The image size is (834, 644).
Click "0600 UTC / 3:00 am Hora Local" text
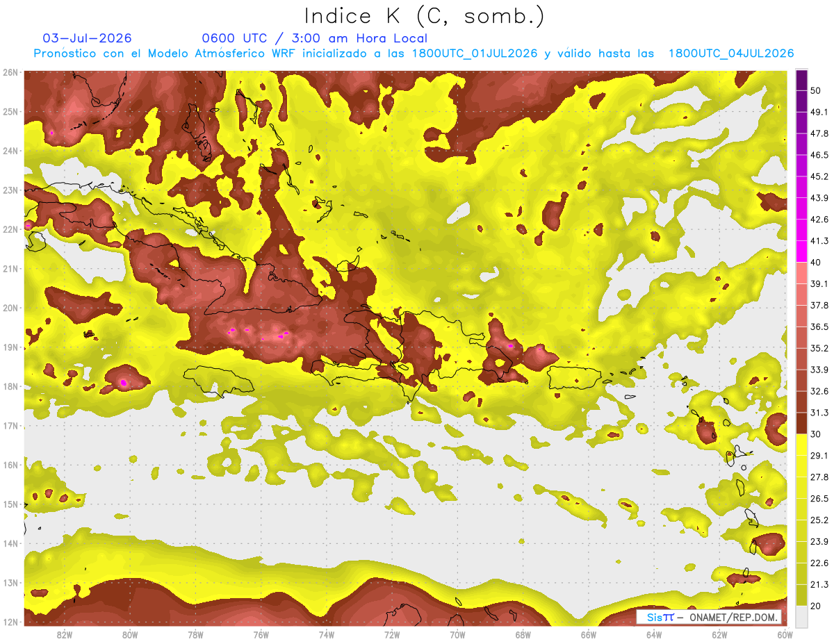pyautogui.click(x=314, y=38)
